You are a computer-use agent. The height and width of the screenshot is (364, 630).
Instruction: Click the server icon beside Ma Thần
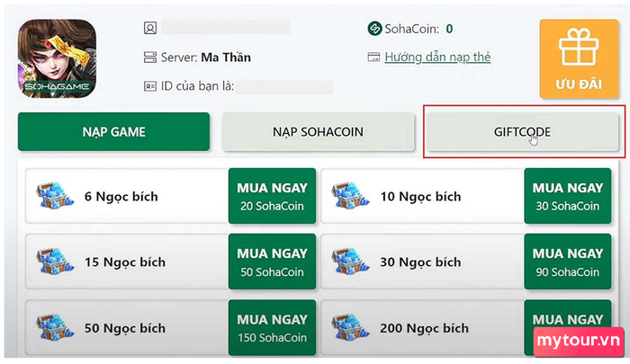pyautogui.click(x=150, y=58)
